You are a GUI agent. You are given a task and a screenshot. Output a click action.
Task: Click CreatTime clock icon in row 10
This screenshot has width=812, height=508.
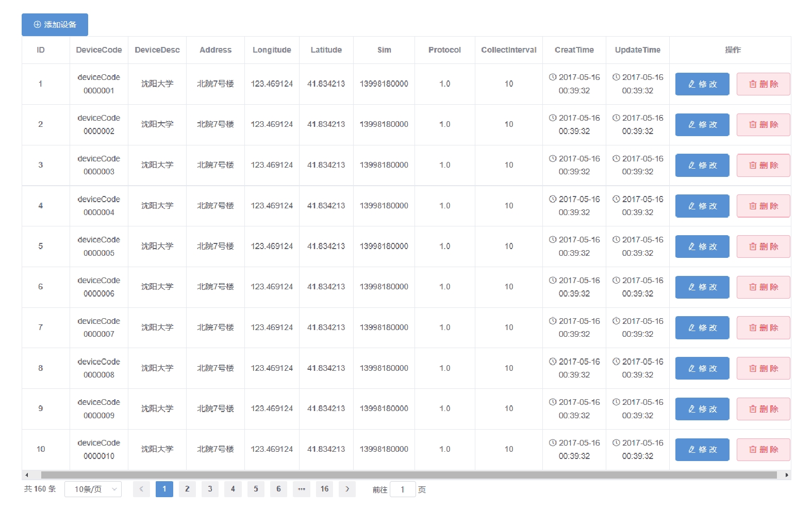(553, 443)
